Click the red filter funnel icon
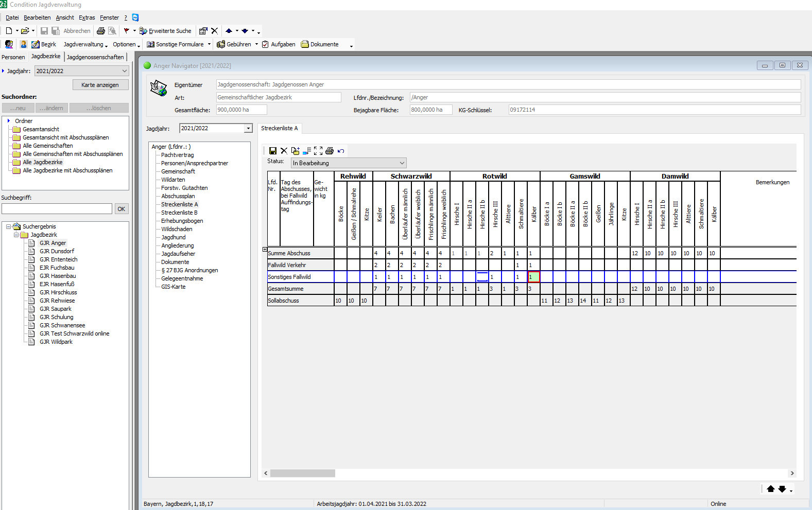This screenshot has height=510, width=812. [126, 31]
